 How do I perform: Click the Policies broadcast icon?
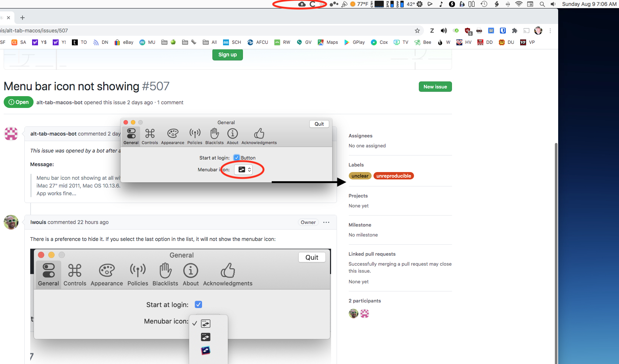(x=195, y=136)
